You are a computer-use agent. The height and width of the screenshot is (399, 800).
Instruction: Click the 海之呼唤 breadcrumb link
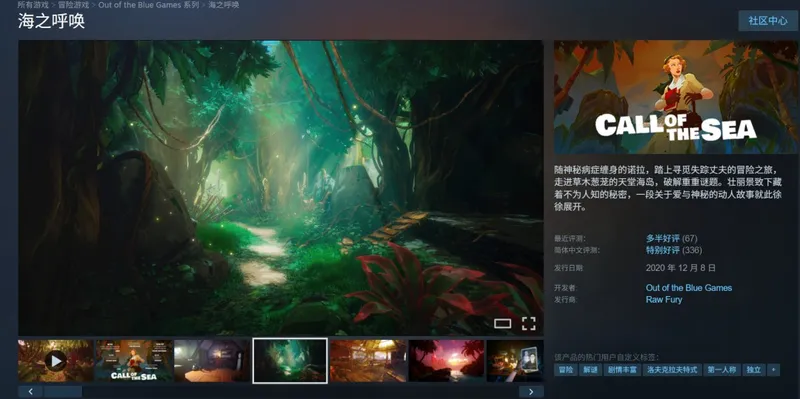223,5
